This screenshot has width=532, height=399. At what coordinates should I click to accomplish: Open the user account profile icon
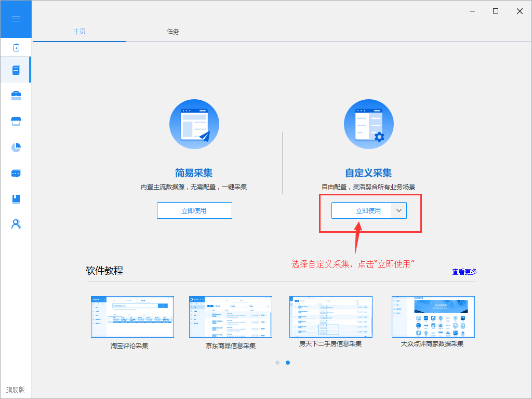16,224
